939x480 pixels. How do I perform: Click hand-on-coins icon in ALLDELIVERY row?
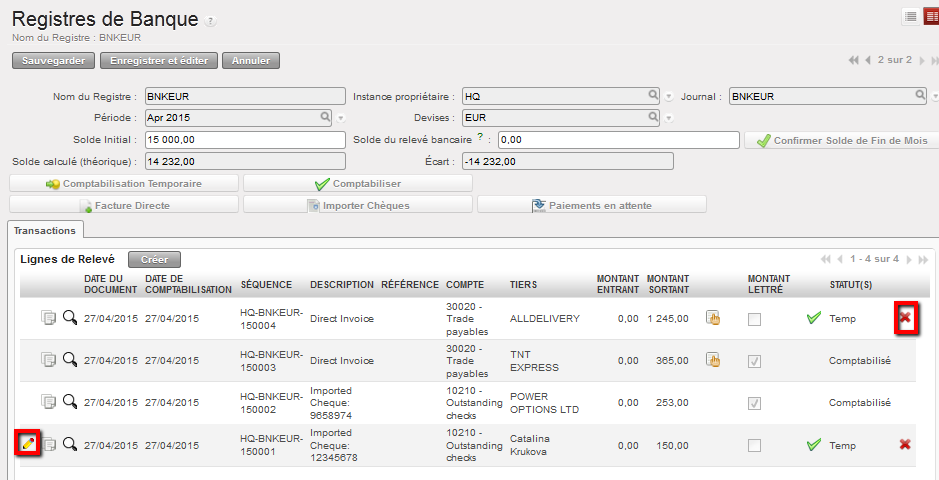[x=713, y=318]
